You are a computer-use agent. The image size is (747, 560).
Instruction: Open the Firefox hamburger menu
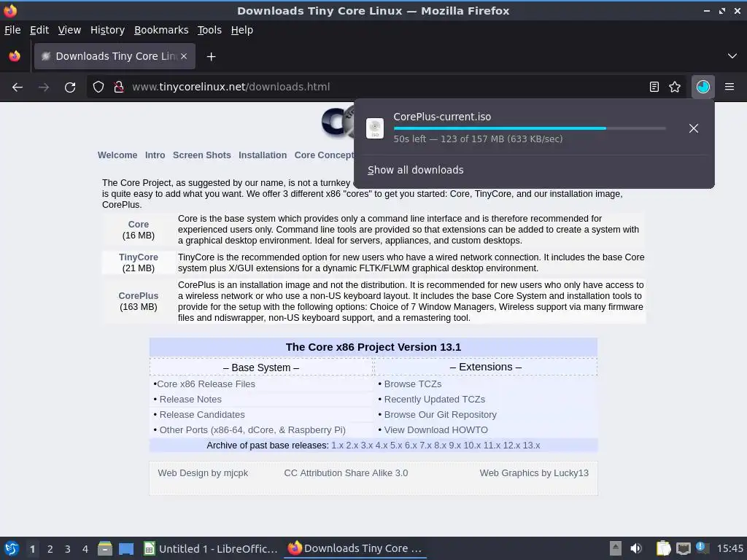coord(729,87)
